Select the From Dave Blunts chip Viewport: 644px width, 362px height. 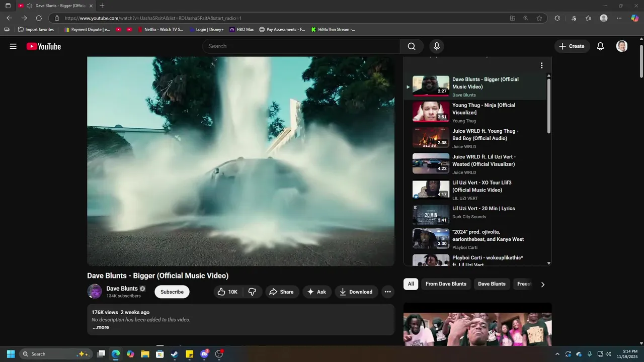[x=446, y=284]
